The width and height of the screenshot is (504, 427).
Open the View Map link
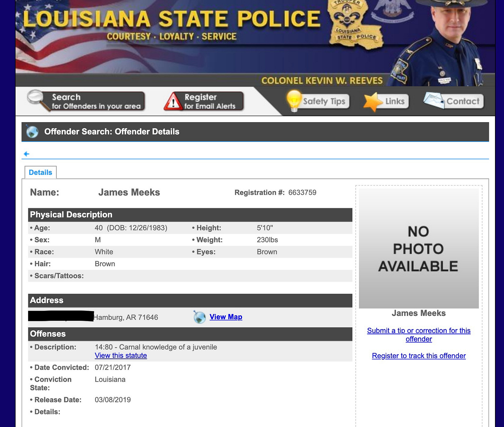[226, 317]
